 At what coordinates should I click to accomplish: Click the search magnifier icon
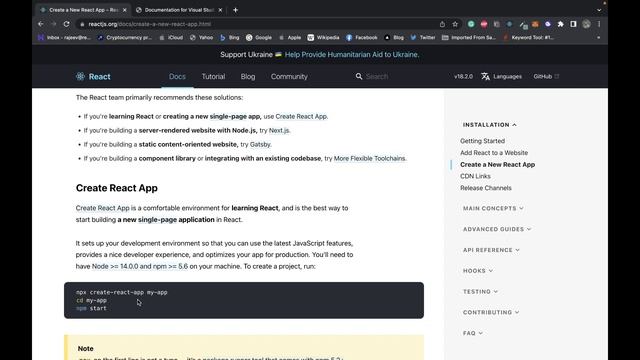point(359,76)
